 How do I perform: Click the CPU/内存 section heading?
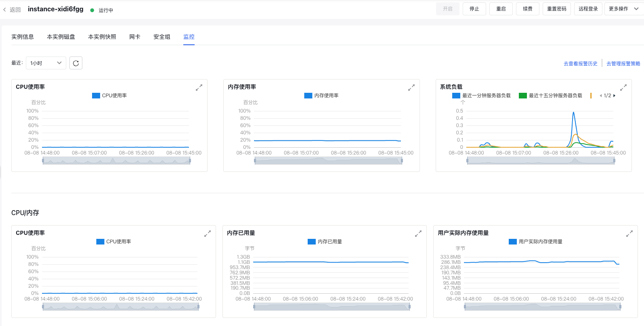point(25,213)
